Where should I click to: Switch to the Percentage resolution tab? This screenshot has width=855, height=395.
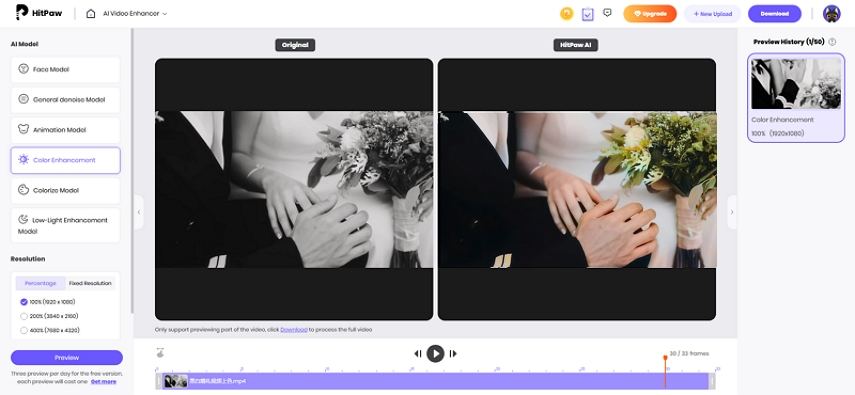(40, 283)
